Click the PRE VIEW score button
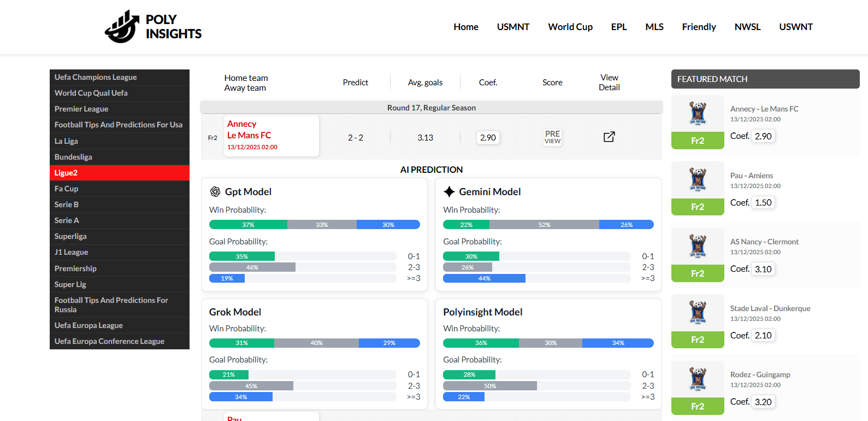 pos(552,137)
